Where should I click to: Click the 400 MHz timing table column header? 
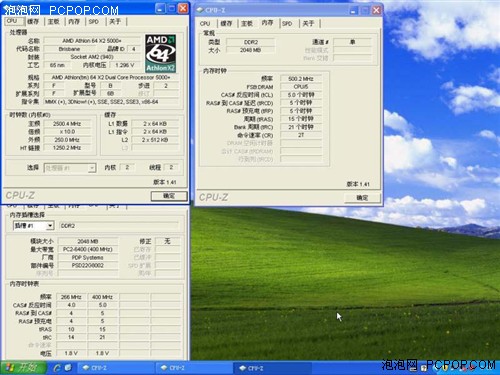pyautogui.click(x=102, y=297)
